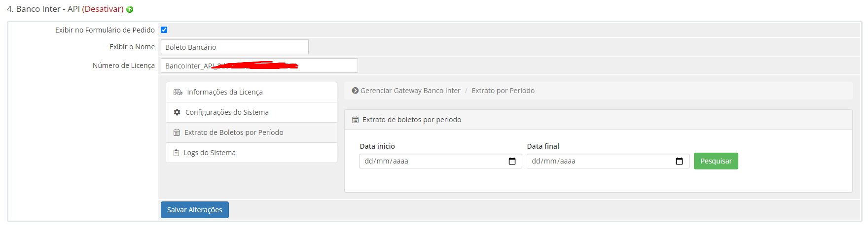Open Configurações do Sistema menu item
Viewport: 868px width, 229px height.
point(252,112)
